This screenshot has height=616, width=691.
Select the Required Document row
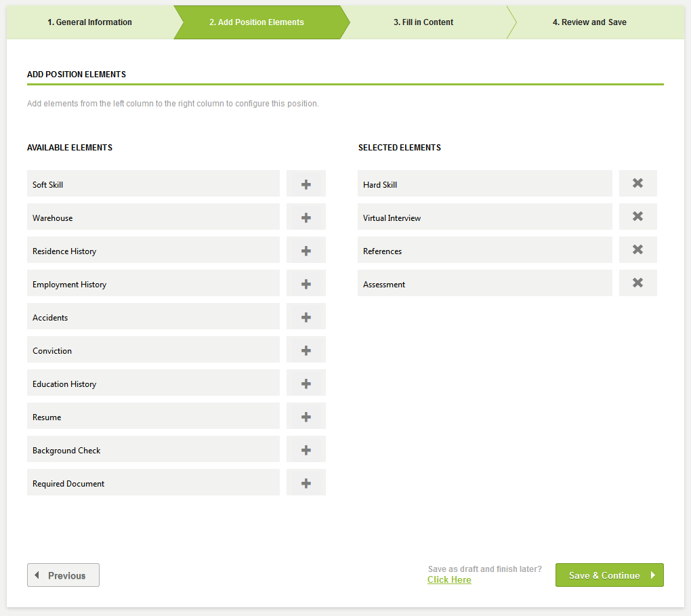[x=153, y=482]
